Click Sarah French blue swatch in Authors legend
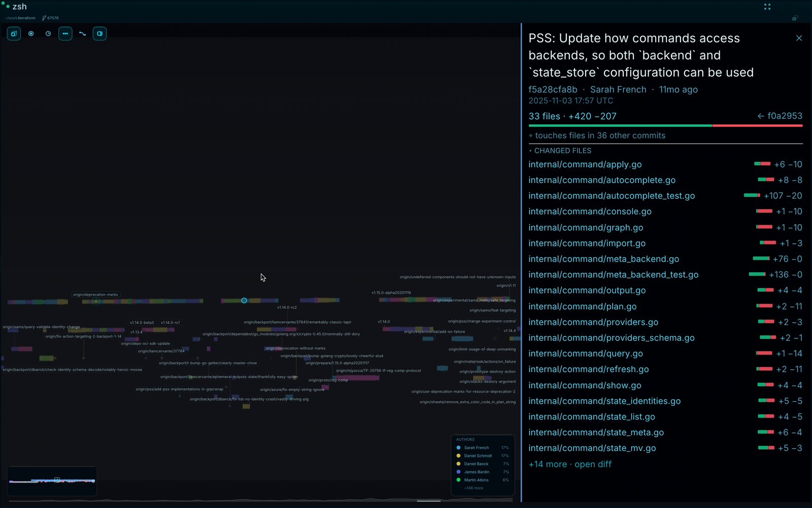812x508 pixels. point(458,448)
